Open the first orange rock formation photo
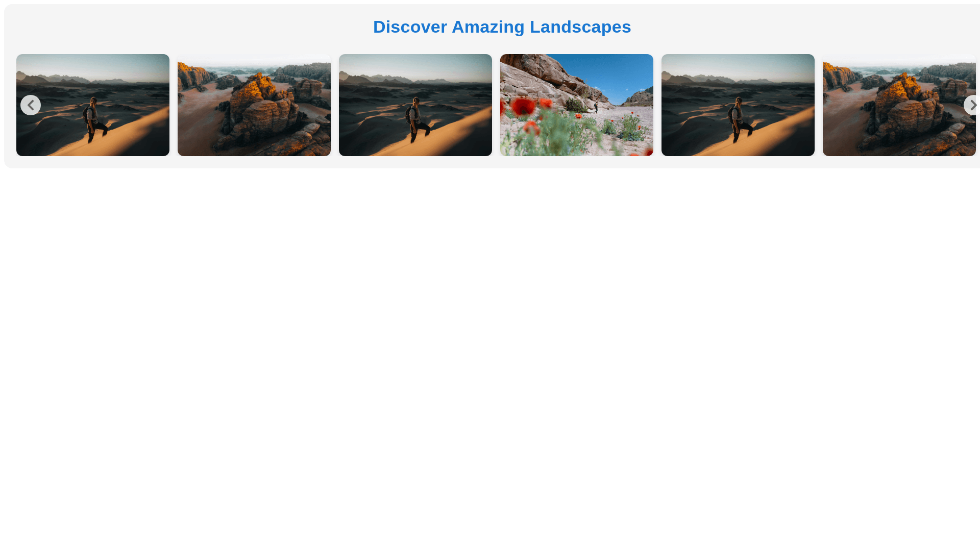The width and height of the screenshot is (980, 551). (254, 105)
